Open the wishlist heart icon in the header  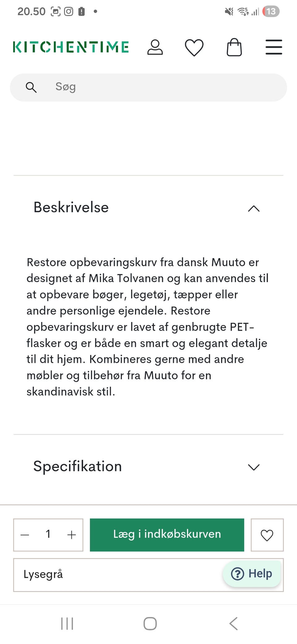pos(194,47)
